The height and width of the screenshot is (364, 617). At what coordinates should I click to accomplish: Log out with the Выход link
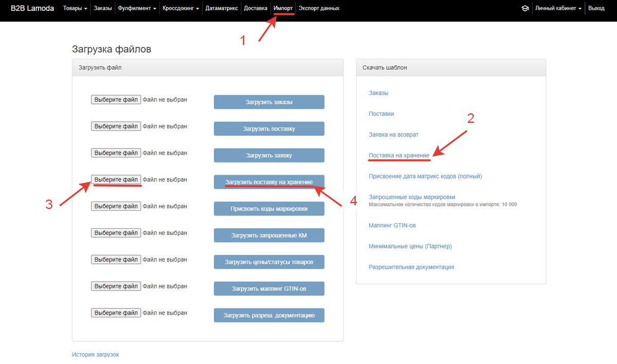(596, 8)
